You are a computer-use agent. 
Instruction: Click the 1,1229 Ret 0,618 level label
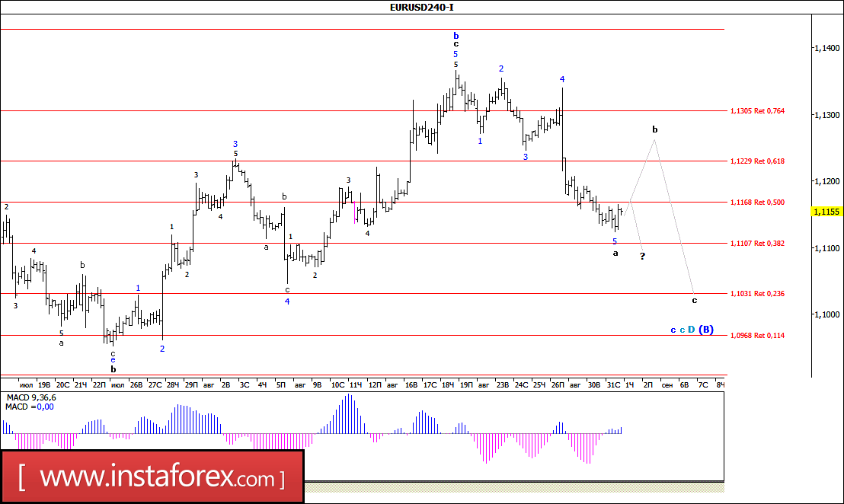pyautogui.click(x=757, y=161)
